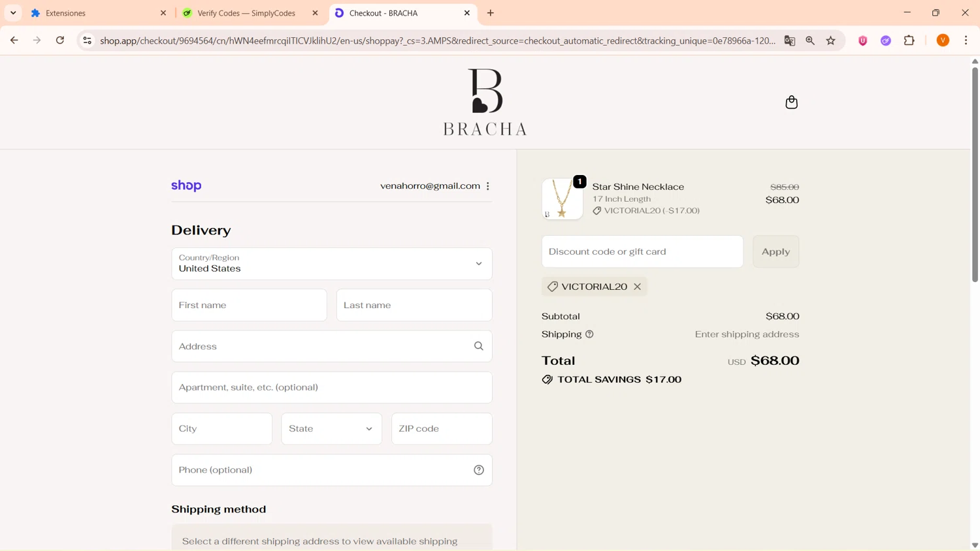This screenshot has height=551, width=980.
Task: Remove the VICTORIAL20 discount code
Action: click(x=637, y=287)
